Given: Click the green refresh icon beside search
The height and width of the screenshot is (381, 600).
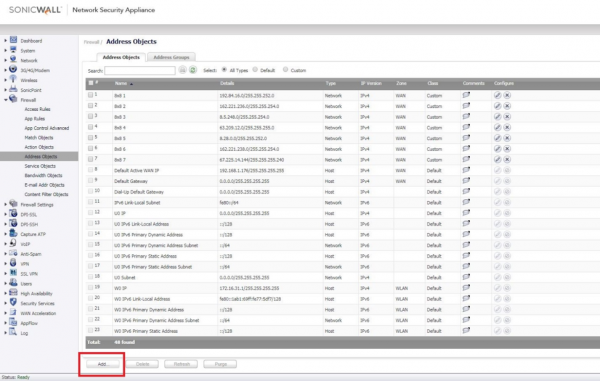Looking at the screenshot, I should [x=193, y=70].
